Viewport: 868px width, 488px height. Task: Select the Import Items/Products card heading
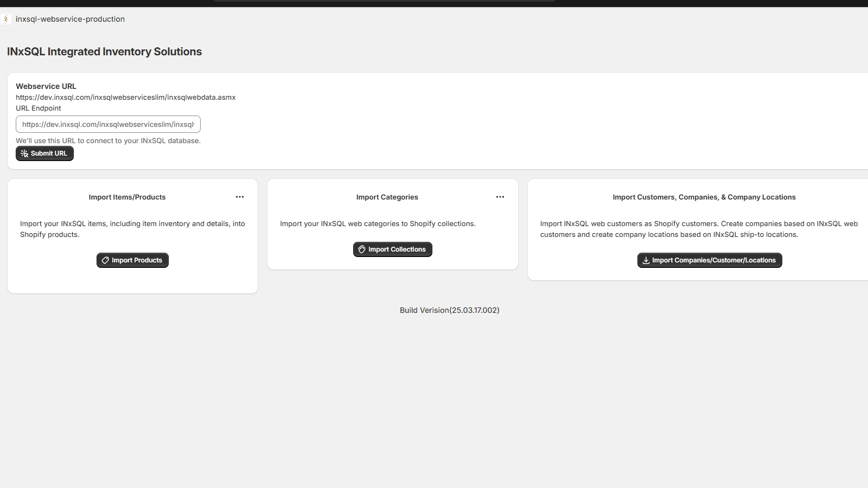(x=127, y=197)
